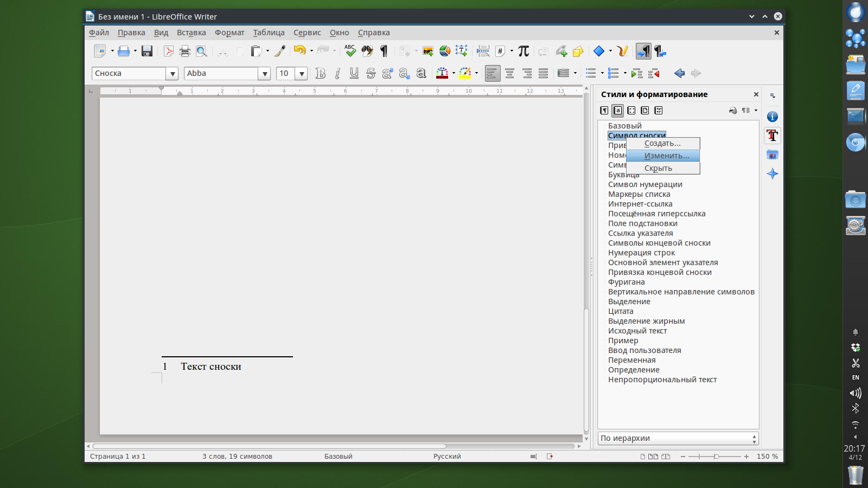868x488 pixels.
Task: Open the Формат menu
Action: click(x=229, y=33)
